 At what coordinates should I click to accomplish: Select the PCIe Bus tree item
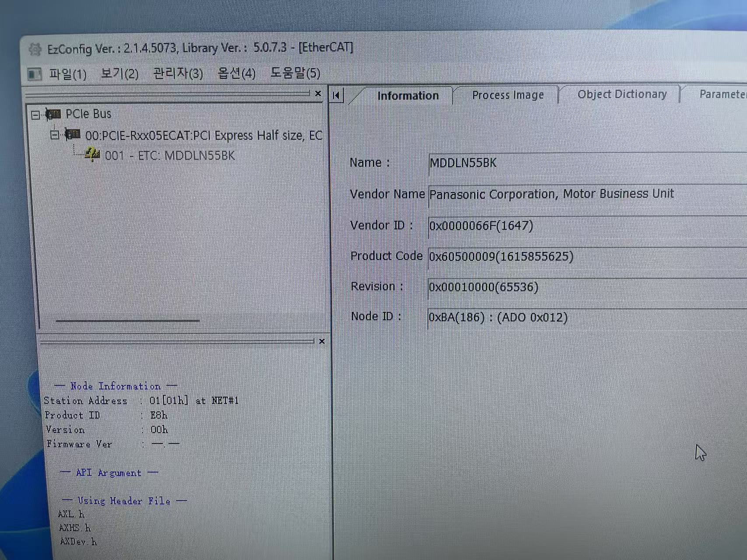[88, 114]
